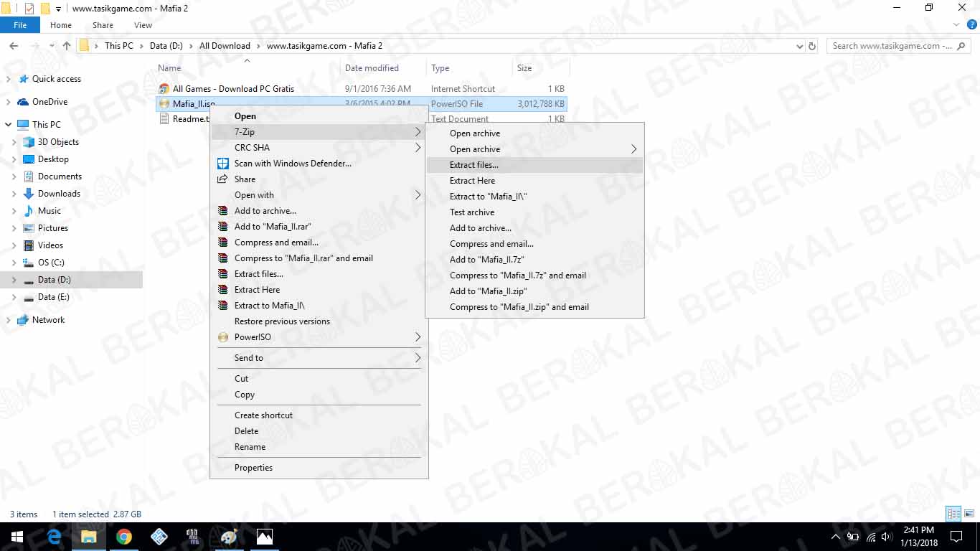Choose Rename in the context menu
The height and width of the screenshot is (551, 980).
pos(319,447)
